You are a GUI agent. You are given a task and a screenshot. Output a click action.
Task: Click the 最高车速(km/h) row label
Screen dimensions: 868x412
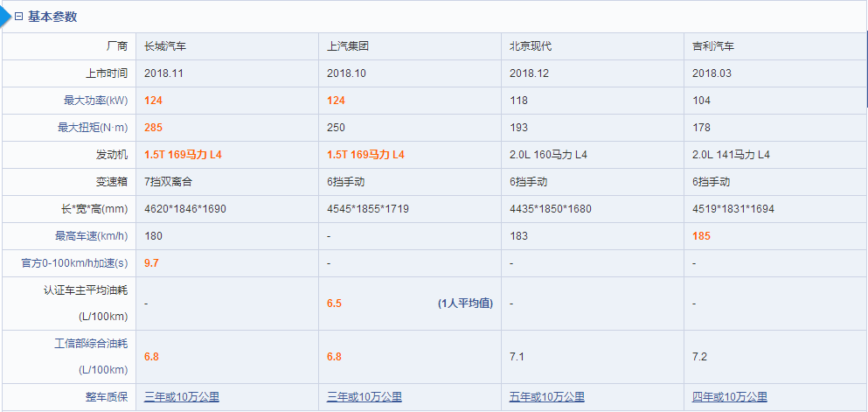coord(91,236)
